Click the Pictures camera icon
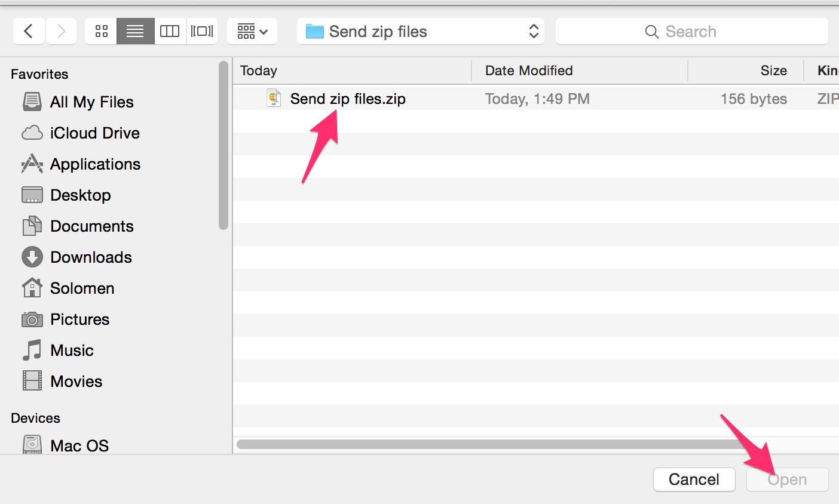This screenshot has height=504, width=839. tap(32, 319)
